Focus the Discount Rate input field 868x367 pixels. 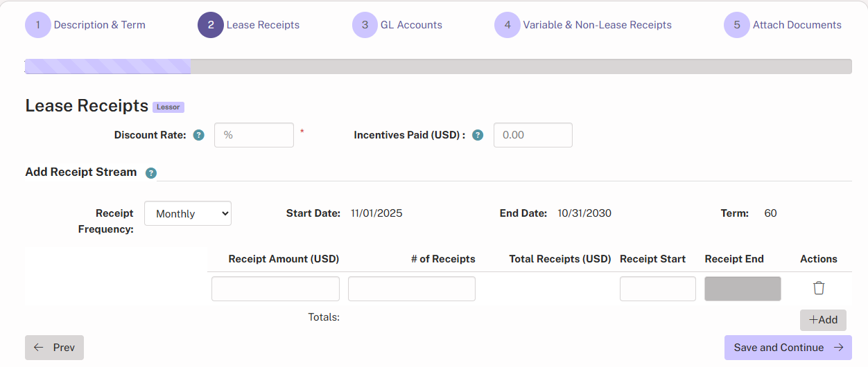coord(254,135)
